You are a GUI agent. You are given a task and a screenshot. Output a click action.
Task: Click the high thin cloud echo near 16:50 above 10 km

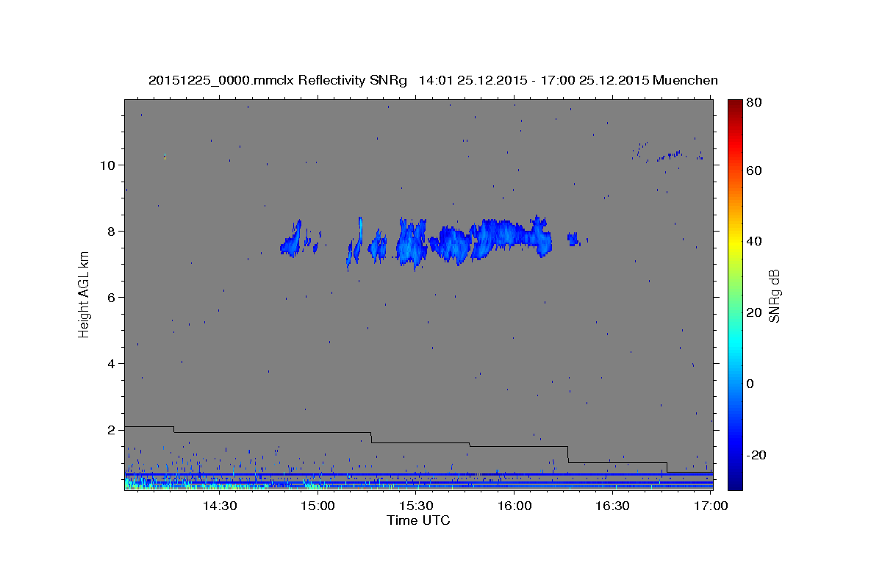(670, 155)
